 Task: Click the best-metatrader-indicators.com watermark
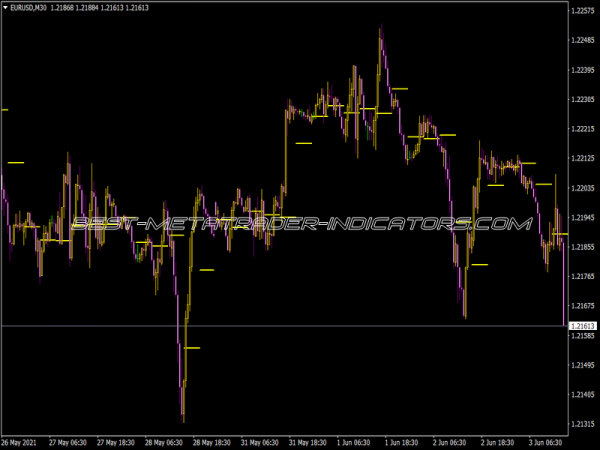pyautogui.click(x=300, y=224)
